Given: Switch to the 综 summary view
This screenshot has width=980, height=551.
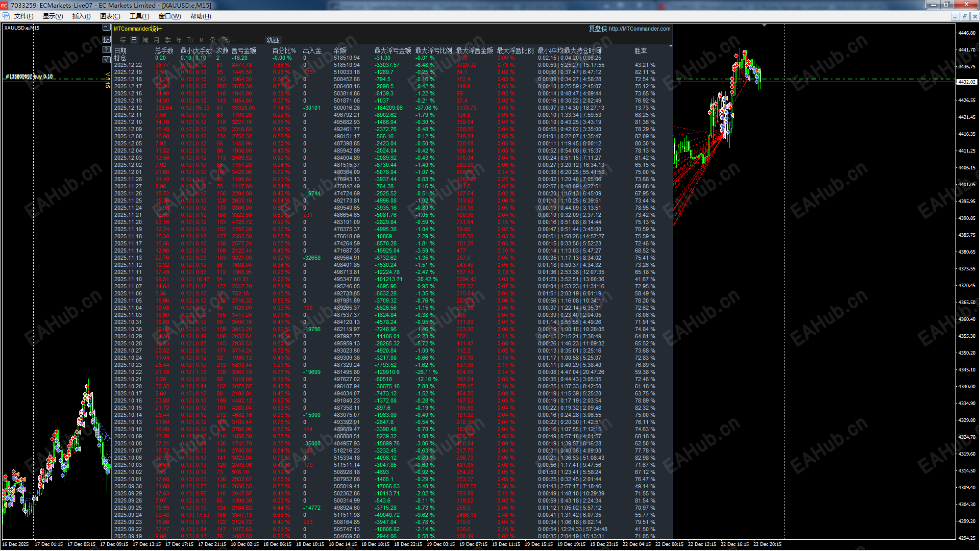Looking at the screenshot, I should 123,40.
